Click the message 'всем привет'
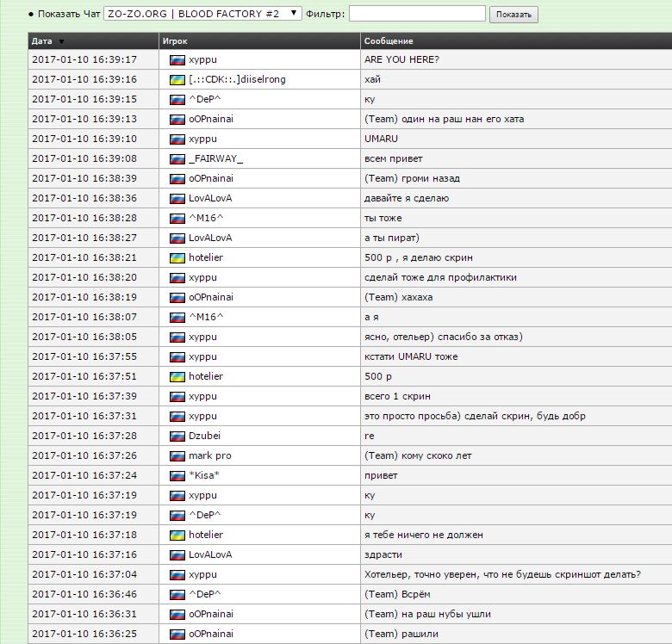The width and height of the screenshot is (672, 644). [x=394, y=158]
